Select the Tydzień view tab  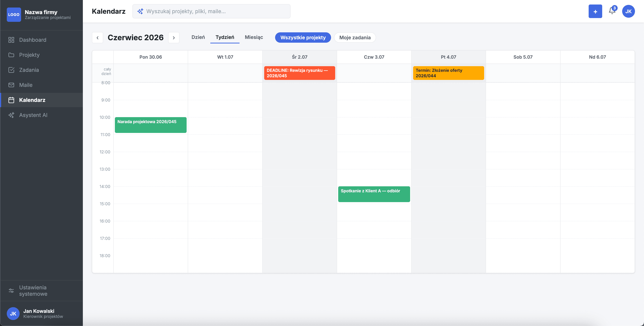point(225,37)
